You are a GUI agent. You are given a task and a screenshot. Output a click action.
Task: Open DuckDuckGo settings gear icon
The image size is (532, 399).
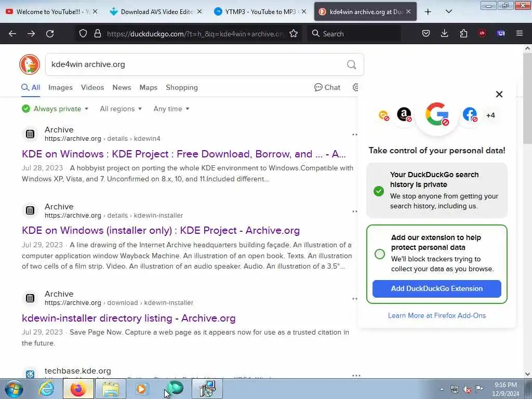pos(355,87)
